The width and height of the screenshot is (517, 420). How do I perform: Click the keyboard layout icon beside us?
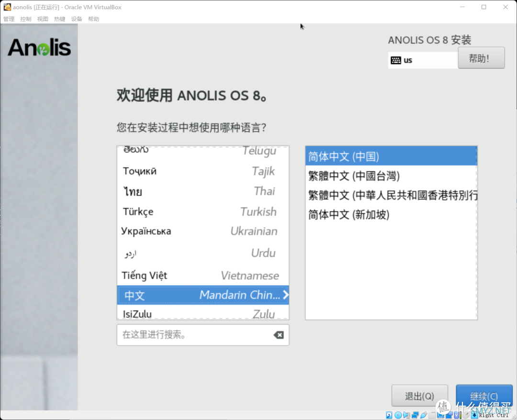coord(396,60)
